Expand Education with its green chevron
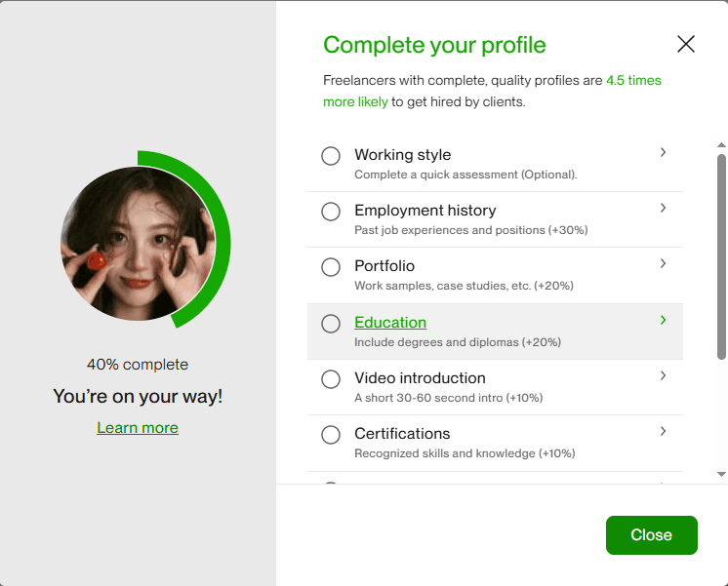The image size is (728, 586). pos(663,320)
